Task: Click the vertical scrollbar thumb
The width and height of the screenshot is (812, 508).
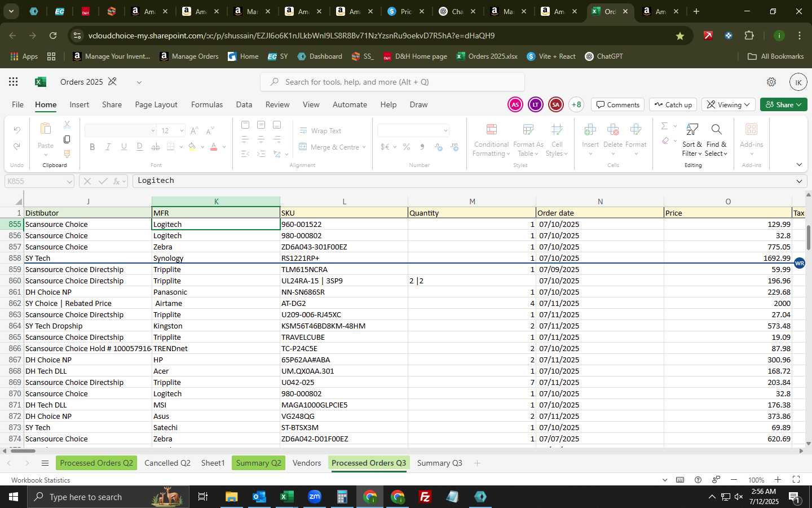Action: (x=808, y=238)
